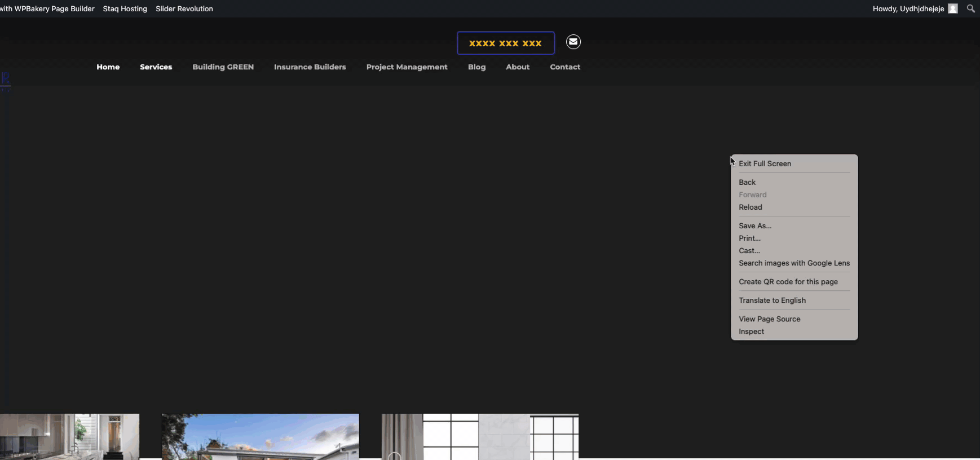Choose Back in the context menu
The width and height of the screenshot is (980, 460).
[x=747, y=182]
